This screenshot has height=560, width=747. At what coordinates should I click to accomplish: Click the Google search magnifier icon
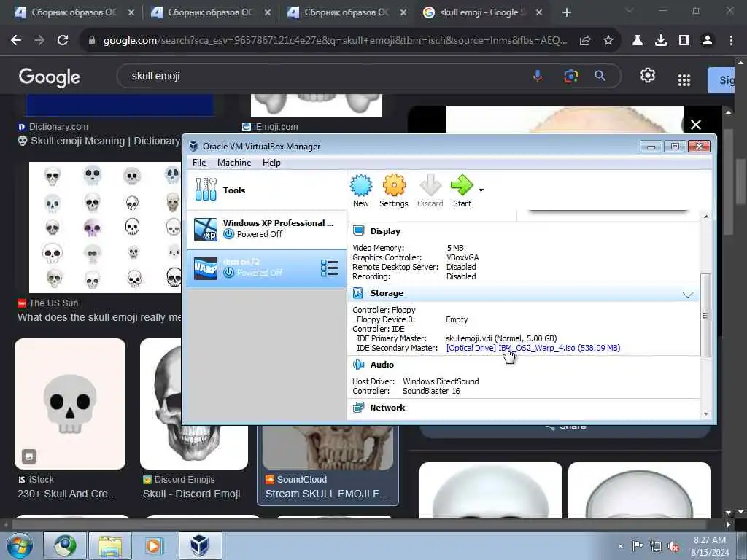(600, 76)
